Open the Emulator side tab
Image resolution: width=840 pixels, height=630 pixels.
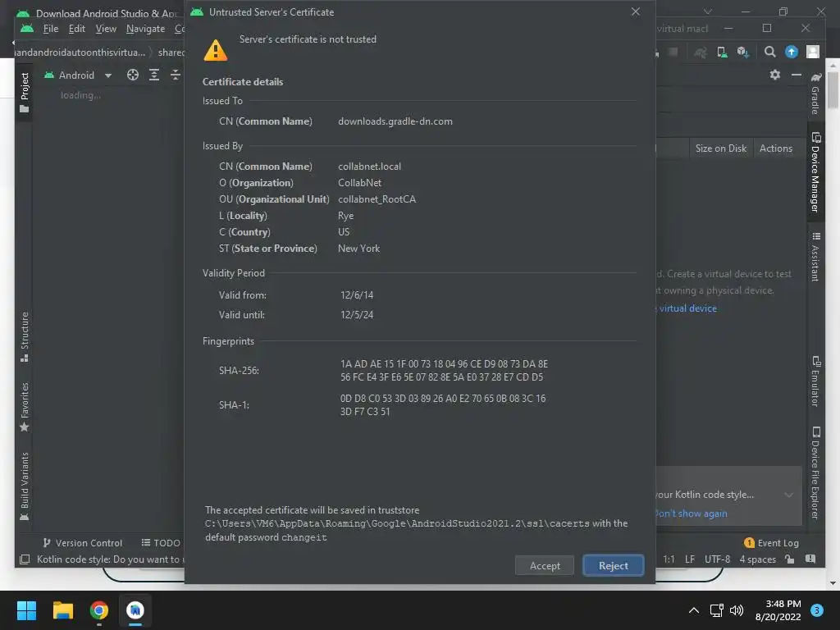(815, 381)
